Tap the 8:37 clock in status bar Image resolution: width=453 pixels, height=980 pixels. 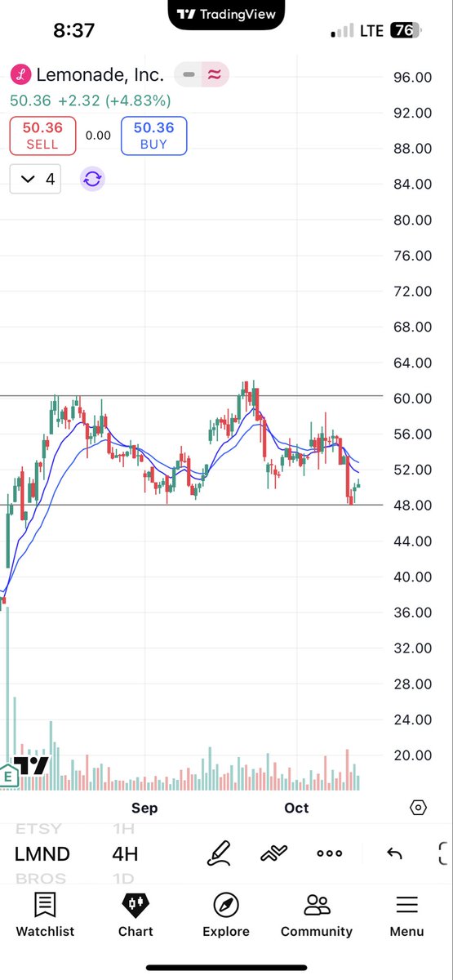tap(74, 31)
